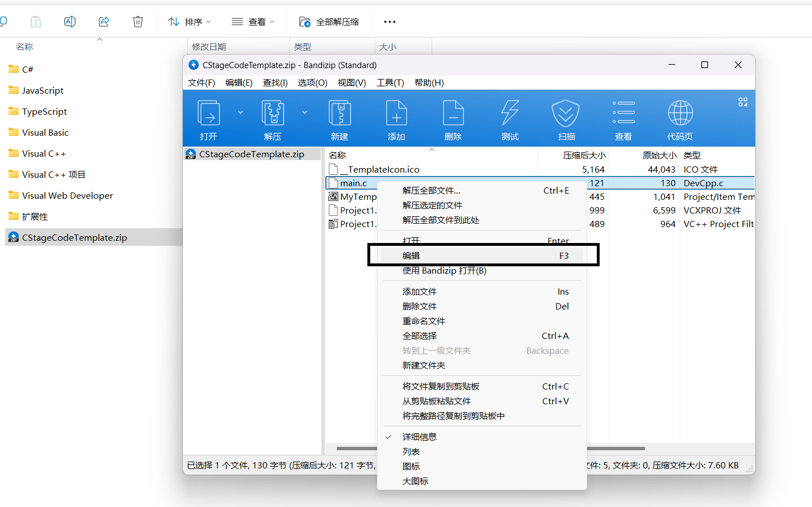Open the 帮助(H) menu
The width and height of the screenshot is (812, 507).
(x=429, y=83)
